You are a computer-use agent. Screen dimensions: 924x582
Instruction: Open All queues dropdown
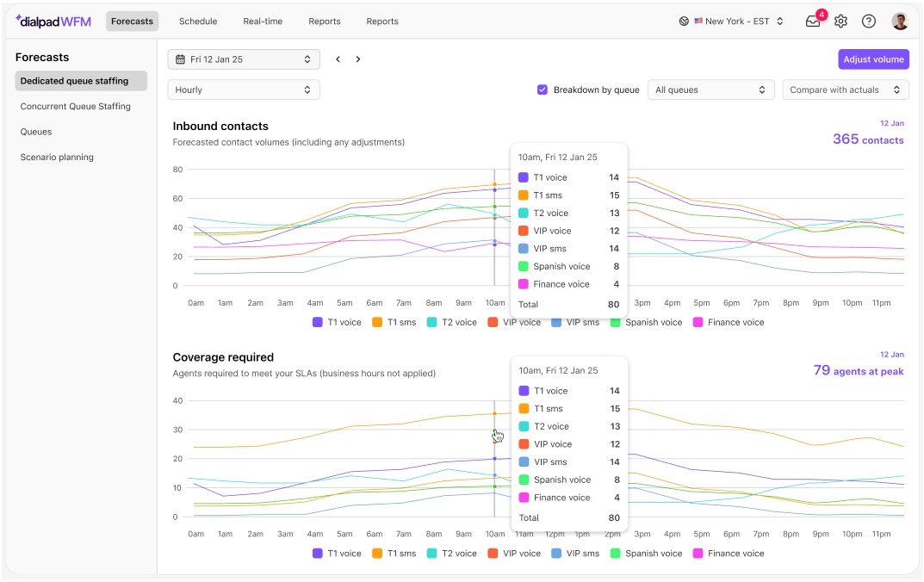click(710, 90)
